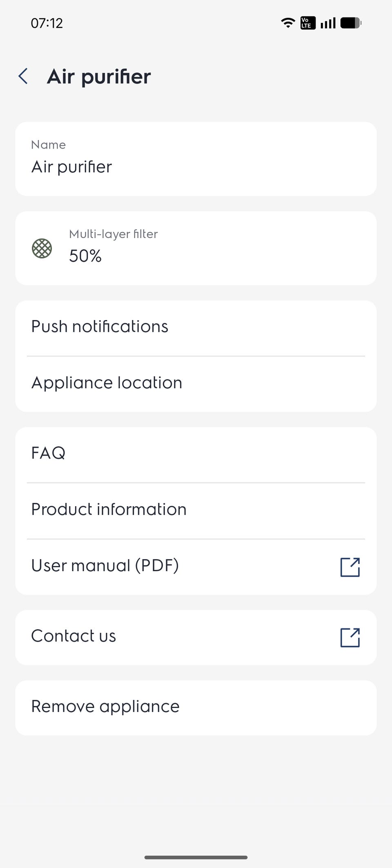Tap the battery status icon

(x=351, y=23)
